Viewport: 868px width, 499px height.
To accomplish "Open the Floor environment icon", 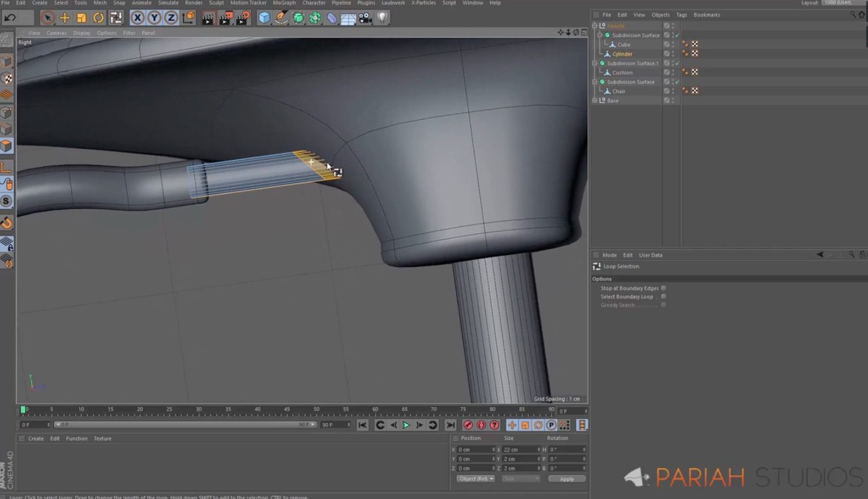I will (x=349, y=17).
